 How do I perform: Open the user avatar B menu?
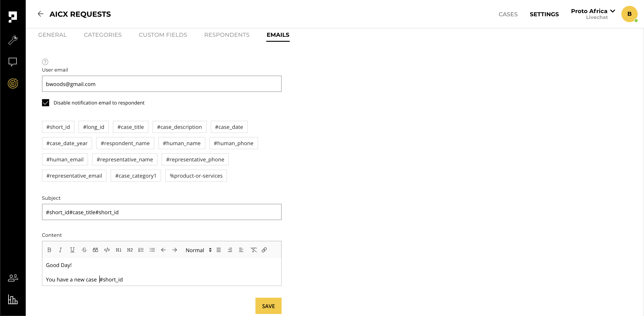(629, 14)
